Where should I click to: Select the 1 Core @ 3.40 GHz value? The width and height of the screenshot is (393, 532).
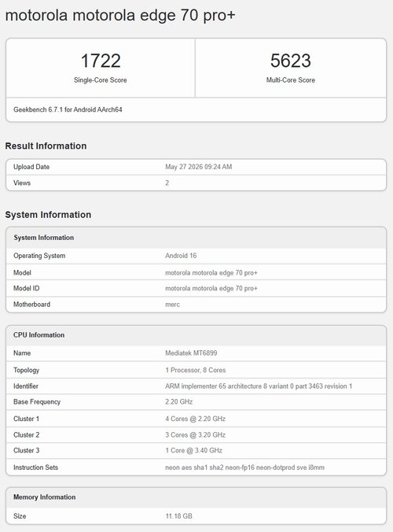click(x=194, y=451)
